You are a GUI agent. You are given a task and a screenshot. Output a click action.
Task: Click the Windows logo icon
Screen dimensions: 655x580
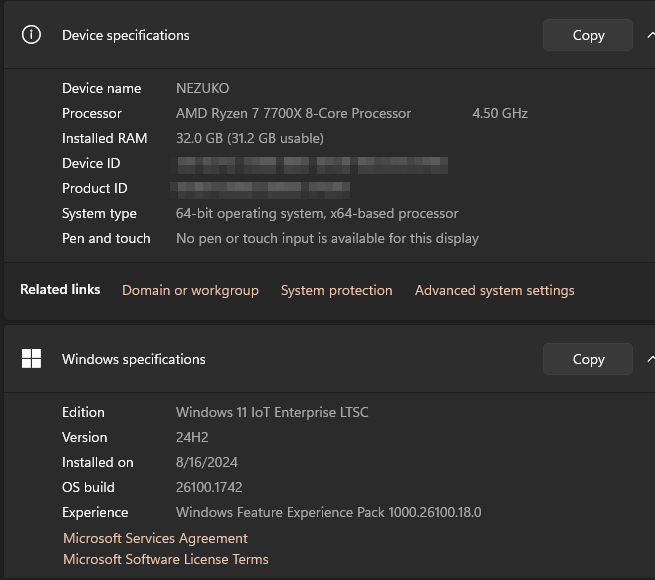pos(31,359)
